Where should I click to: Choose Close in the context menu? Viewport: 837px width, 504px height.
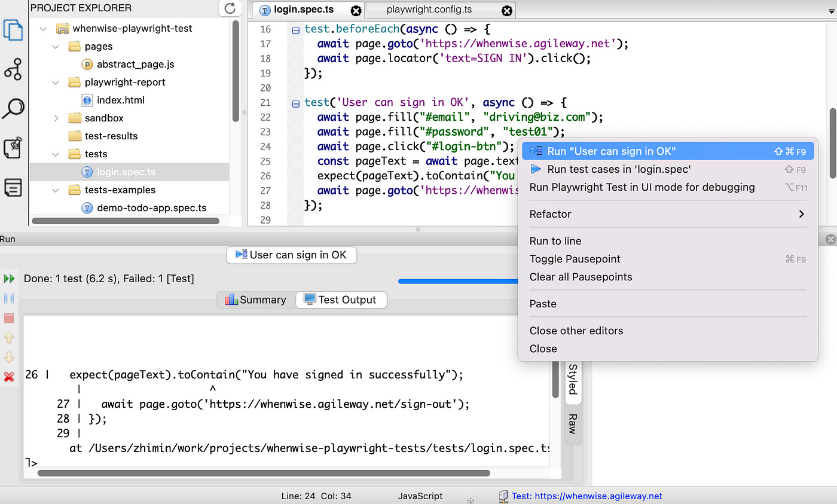point(668,349)
